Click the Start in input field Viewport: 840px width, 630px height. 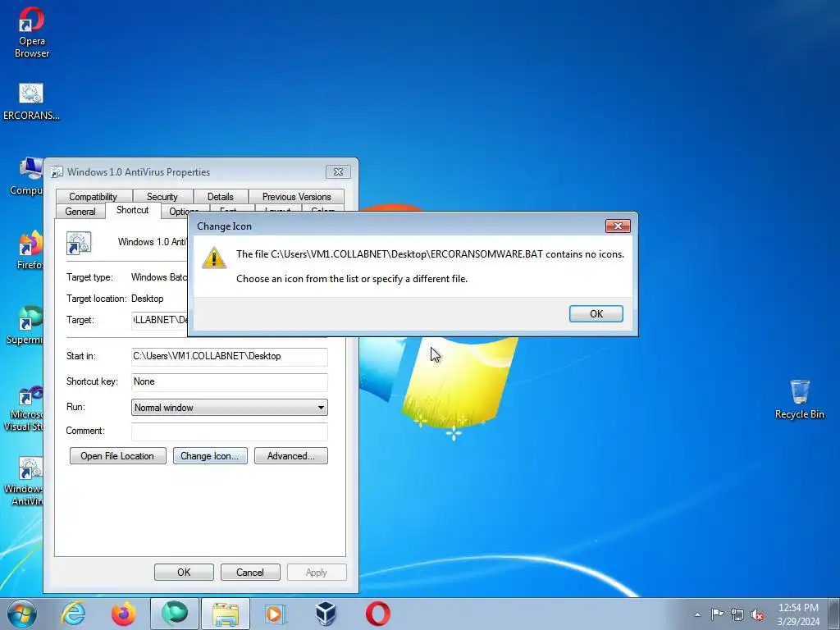point(230,356)
